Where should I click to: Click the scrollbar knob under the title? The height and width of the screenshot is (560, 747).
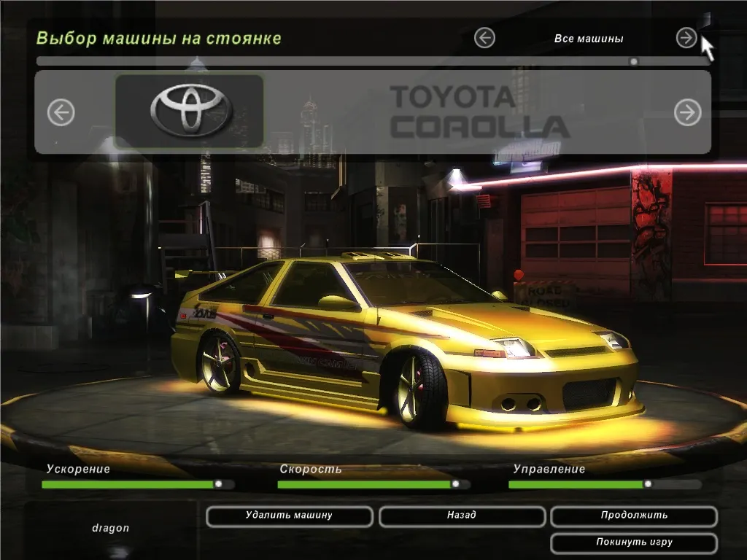pyautogui.click(x=634, y=61)
